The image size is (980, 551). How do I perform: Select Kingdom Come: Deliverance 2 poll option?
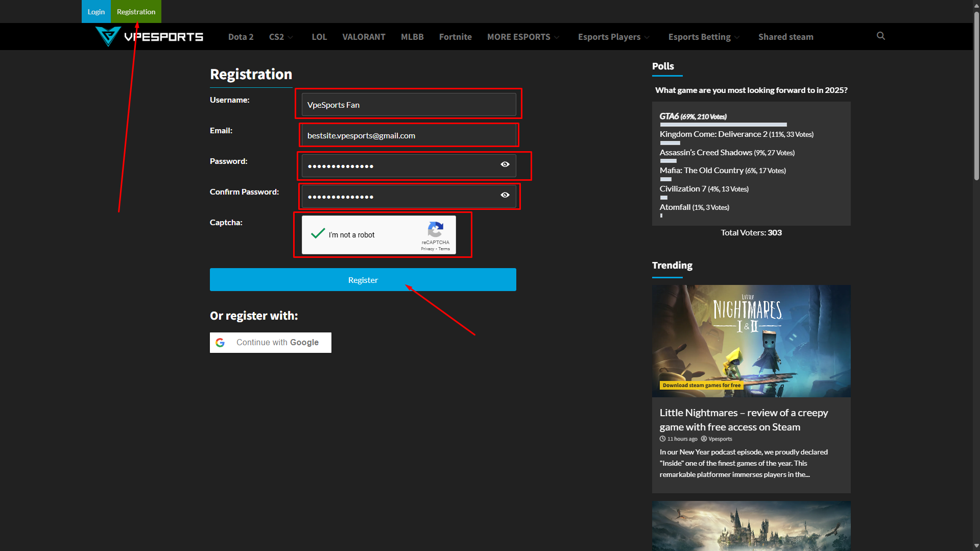(x=736, y=134)
